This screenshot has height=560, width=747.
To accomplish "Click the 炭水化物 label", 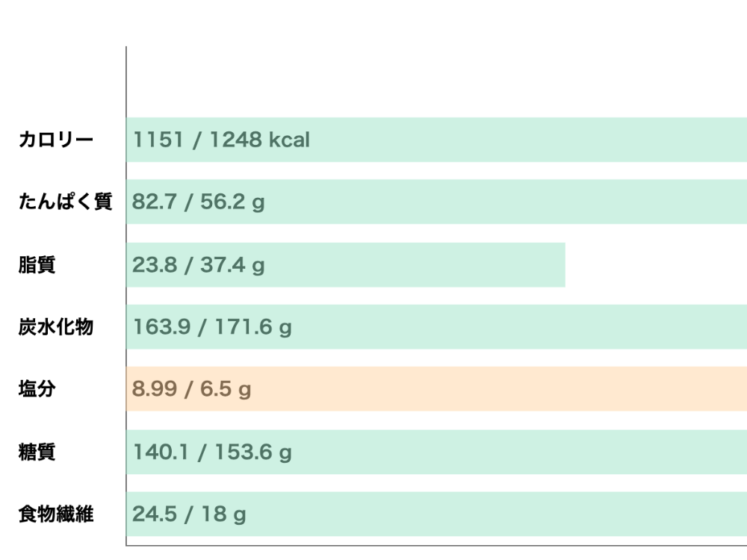I will click(56, 327).
